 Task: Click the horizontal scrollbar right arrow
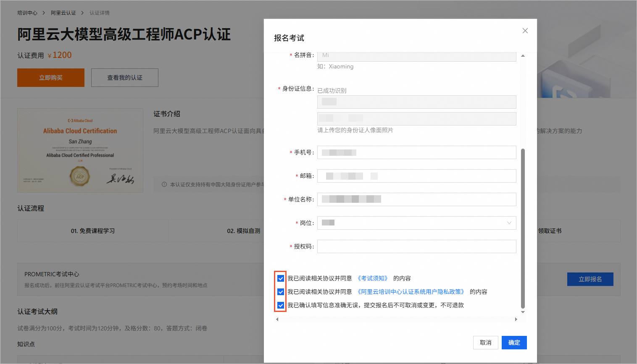(x=516, y=319)
